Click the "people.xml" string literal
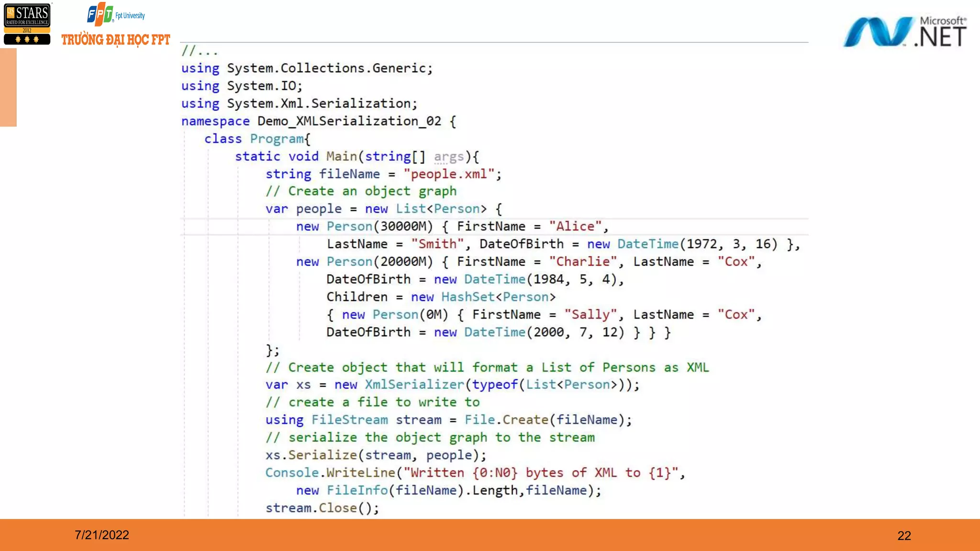 (x=449, y=174)
